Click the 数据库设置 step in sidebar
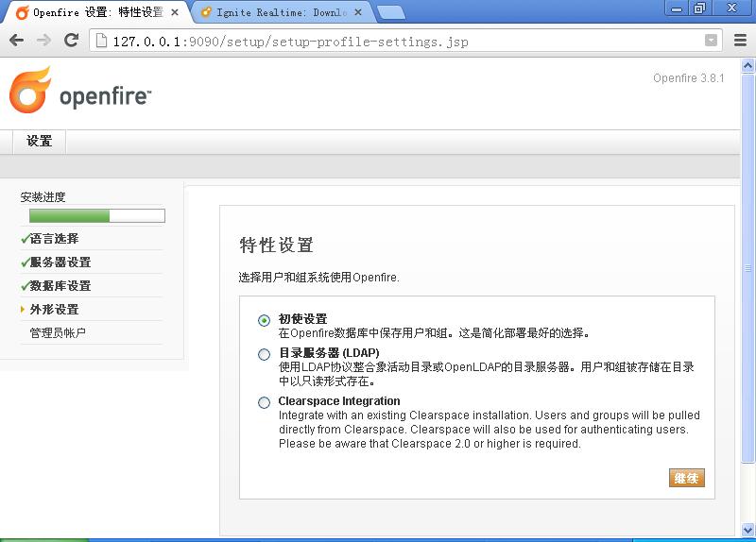The height and width of the screenshot is (542, 756). pyautogui.click(x=60, y=286)
